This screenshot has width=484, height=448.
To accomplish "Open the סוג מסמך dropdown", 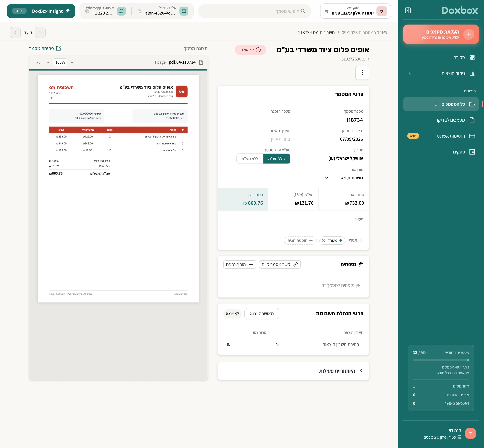I will [344, 178].
